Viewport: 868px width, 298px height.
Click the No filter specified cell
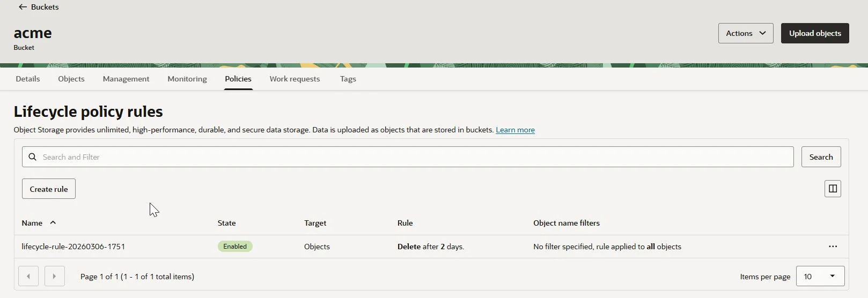pyautogui.click(x=607, y=247)
